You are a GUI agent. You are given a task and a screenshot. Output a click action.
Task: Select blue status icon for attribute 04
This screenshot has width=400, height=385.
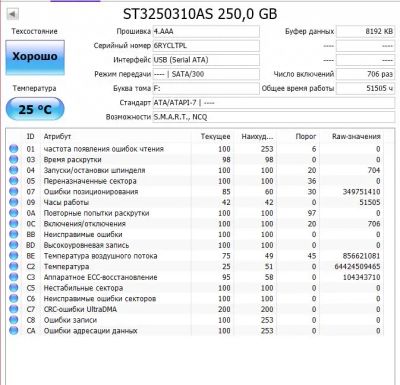click(x=14, y=170)
